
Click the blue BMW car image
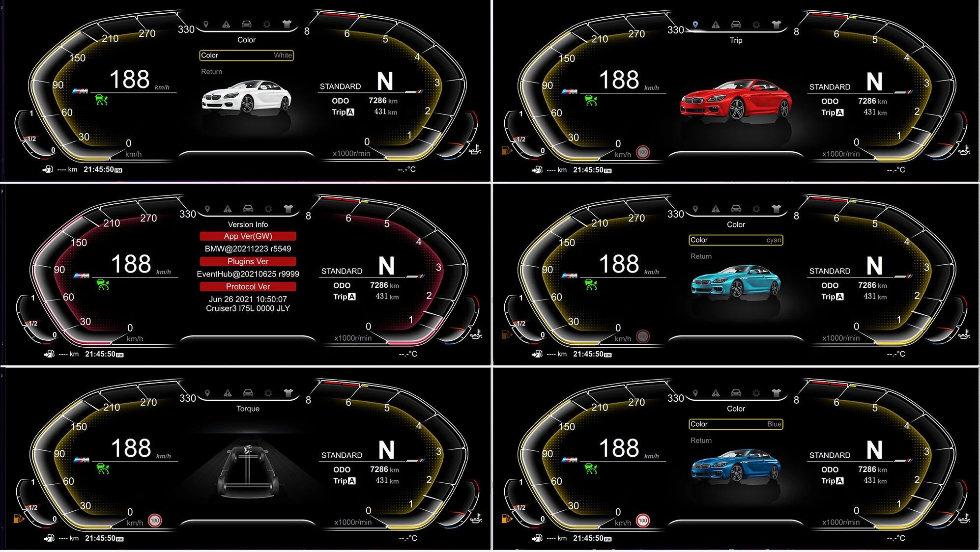(x=736, y=465)
